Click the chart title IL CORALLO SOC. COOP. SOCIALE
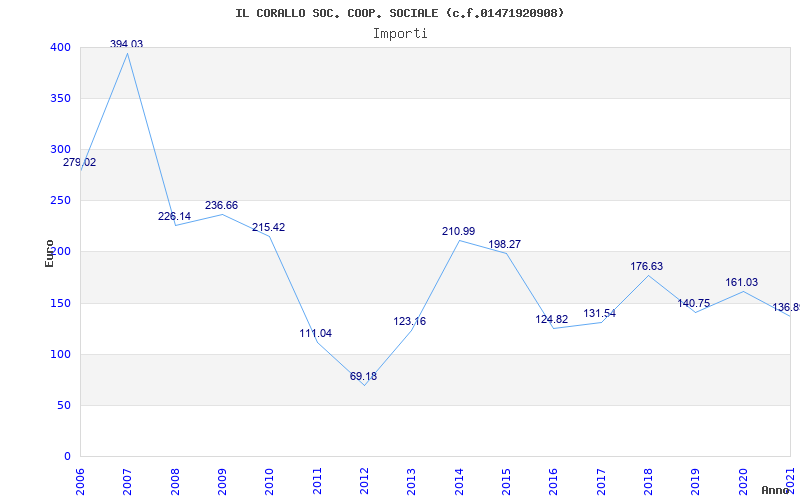Image resolution: width=800 pixels, height=500 pixels. (400, 13)
